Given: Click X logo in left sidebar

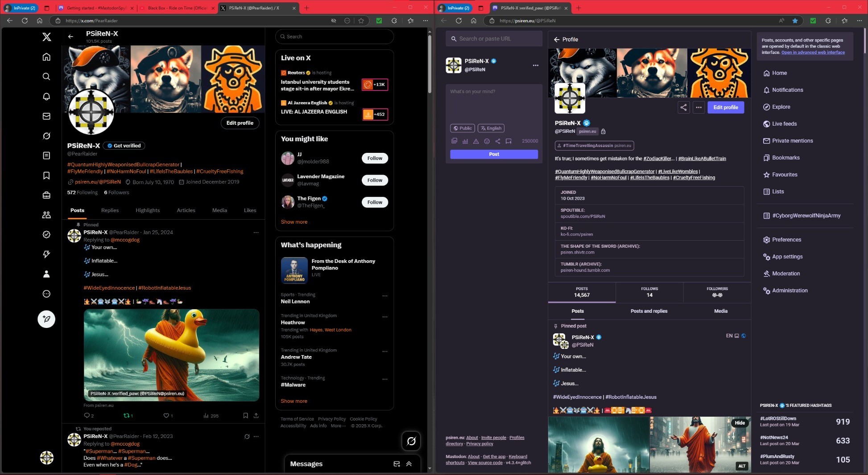Looking at the screenshot, I should (46, 37).
